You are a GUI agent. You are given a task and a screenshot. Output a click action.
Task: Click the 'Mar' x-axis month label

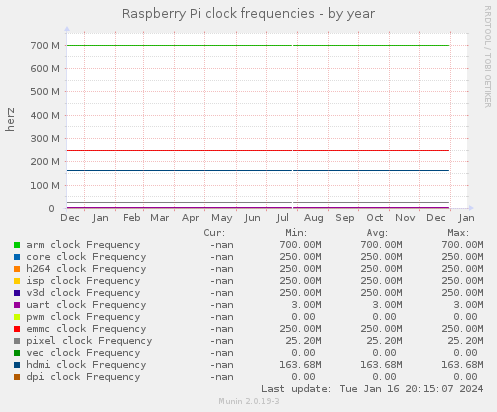click(160, 218)
